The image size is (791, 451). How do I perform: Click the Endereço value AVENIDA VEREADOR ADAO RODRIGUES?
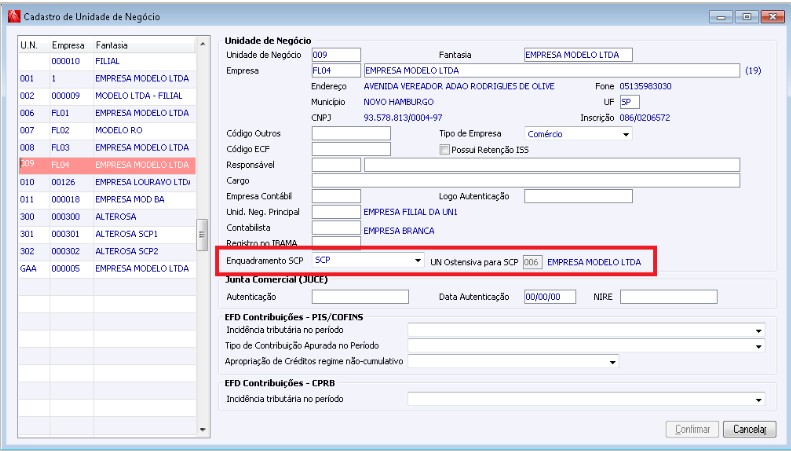tap(459, 86)
